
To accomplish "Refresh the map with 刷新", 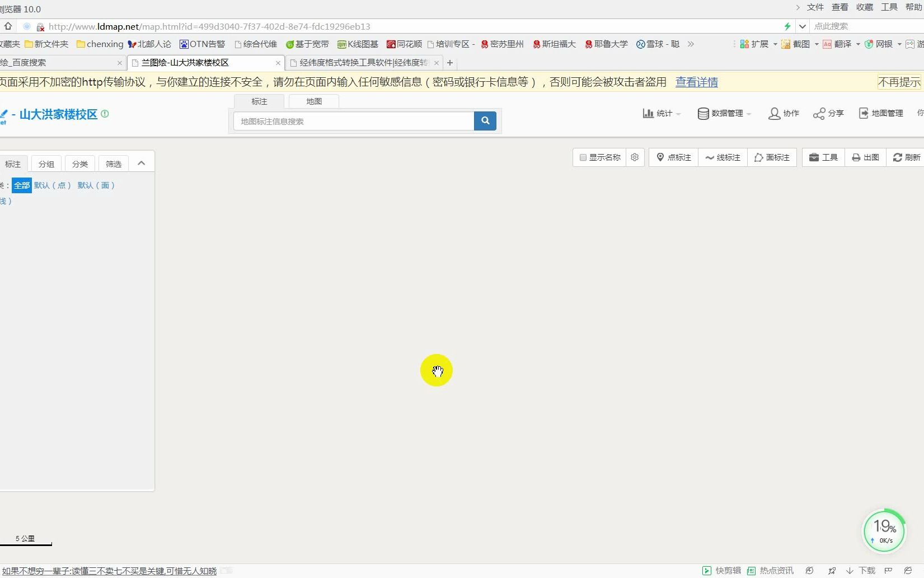I will point(906,157).
